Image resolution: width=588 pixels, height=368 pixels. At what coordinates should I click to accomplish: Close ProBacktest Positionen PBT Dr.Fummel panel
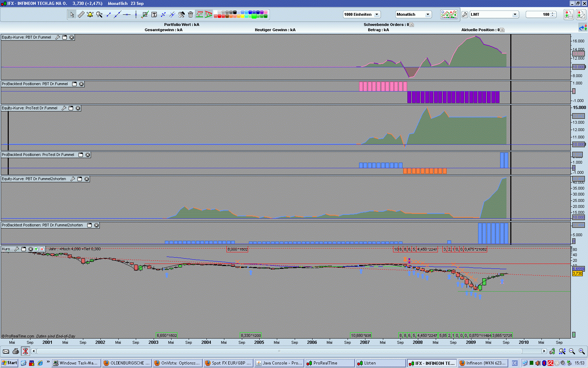tap(82, 84)
